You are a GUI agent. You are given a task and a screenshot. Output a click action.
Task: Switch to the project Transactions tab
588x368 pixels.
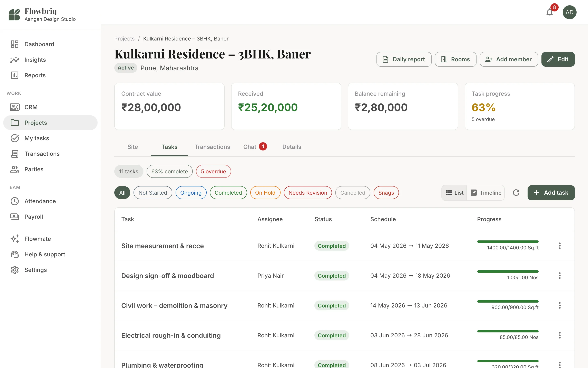point(212,147)
